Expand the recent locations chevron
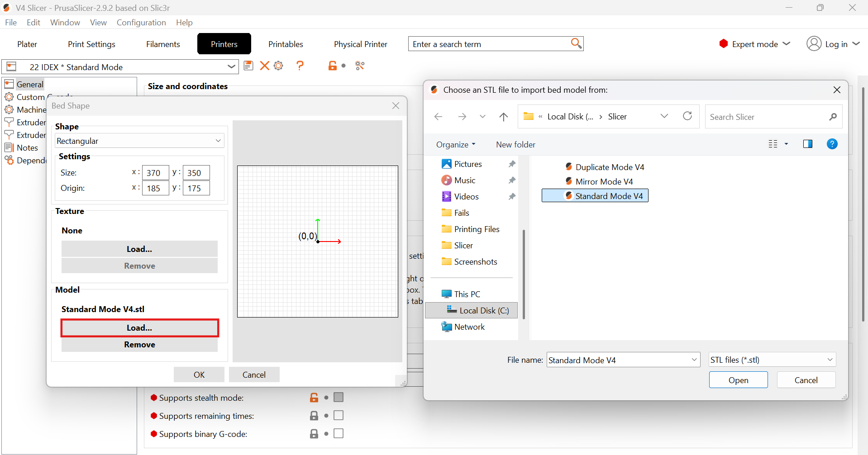868x455 pixels. pyautogui.click(x=482, y=117)
